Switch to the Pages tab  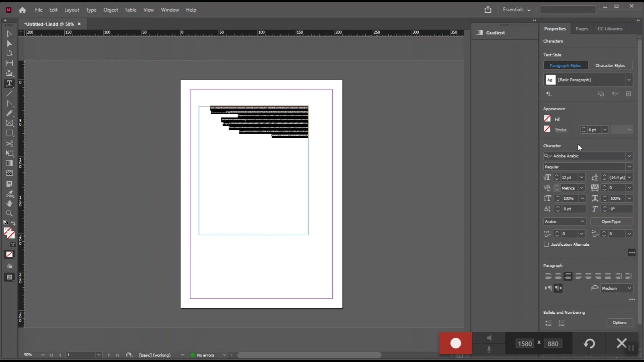coord(582,29)
